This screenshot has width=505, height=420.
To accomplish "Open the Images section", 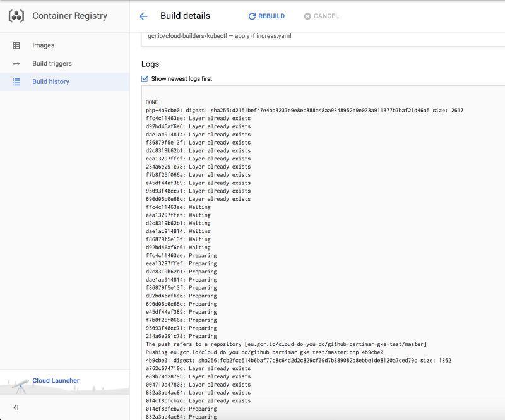I will 65,45.
